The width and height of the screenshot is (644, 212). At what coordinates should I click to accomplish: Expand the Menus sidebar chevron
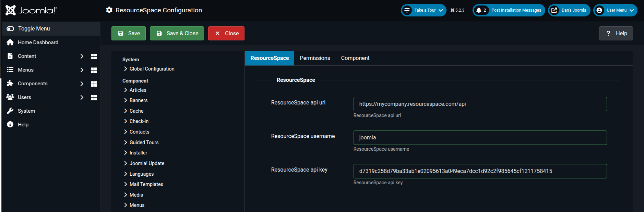pos(82,70)
